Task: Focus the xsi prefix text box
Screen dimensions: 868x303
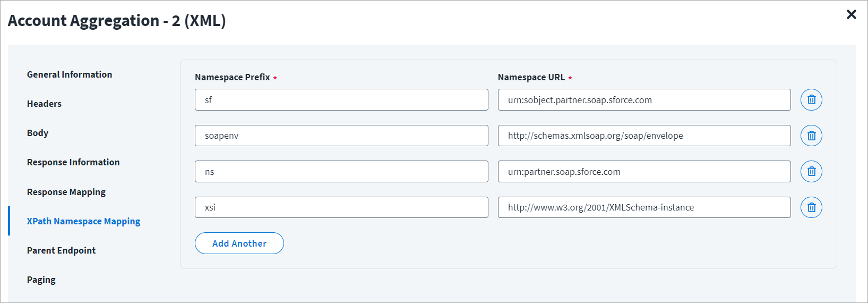Action: [341, 207]
